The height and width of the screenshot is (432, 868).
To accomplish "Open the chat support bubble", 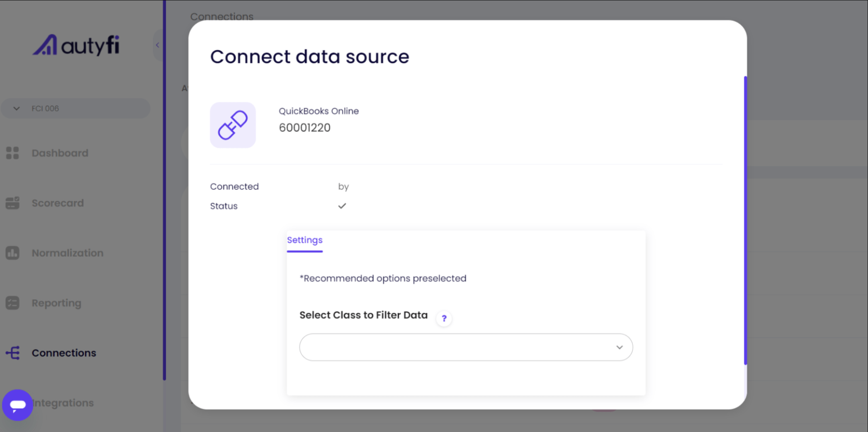I will (17, 405).
